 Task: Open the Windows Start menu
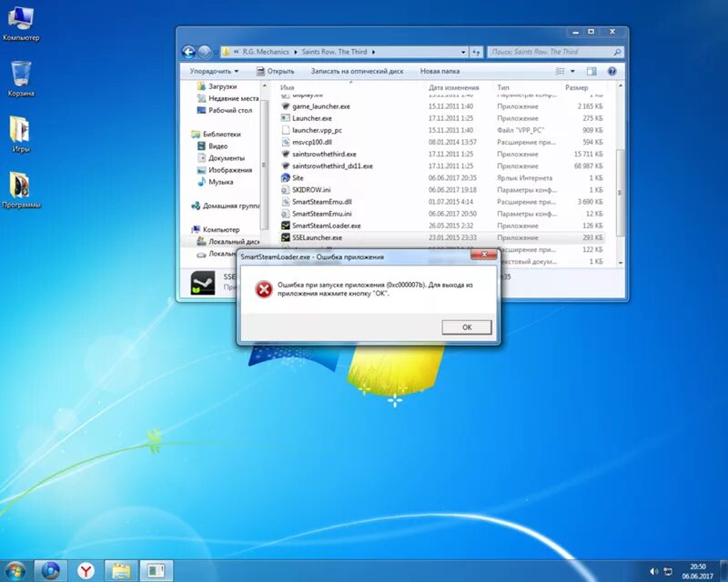click(15, 570)
